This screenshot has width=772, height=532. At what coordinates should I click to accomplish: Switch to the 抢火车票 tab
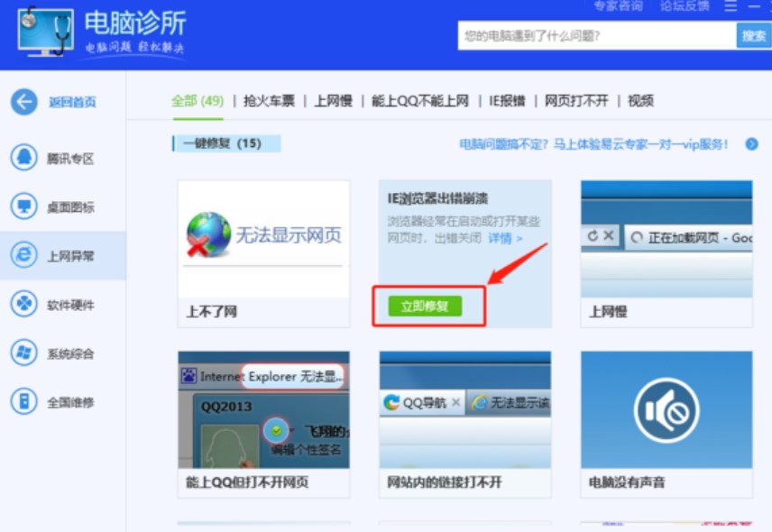pos(269,101)
